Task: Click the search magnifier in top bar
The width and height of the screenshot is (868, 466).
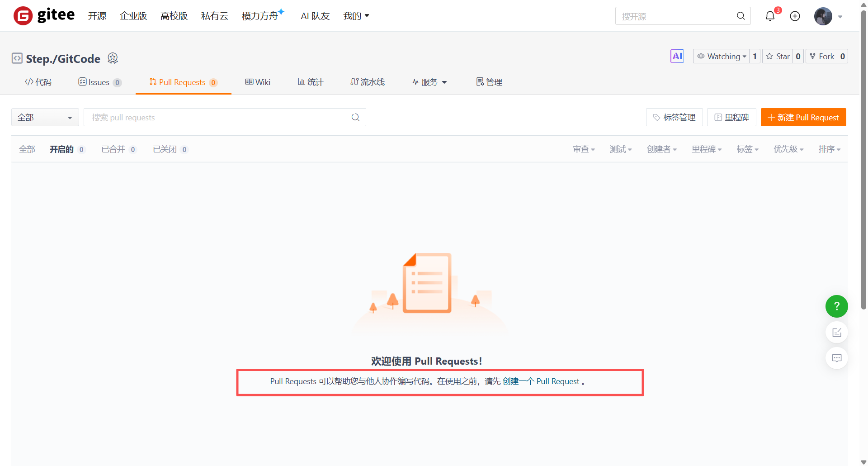Action: (x=741, y=16)
